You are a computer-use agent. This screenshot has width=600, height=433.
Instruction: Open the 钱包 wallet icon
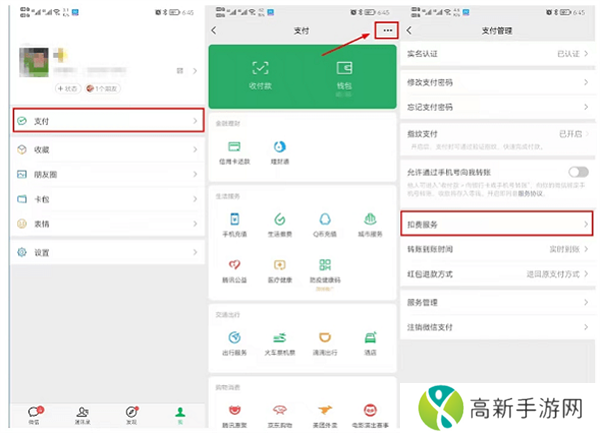344,68
